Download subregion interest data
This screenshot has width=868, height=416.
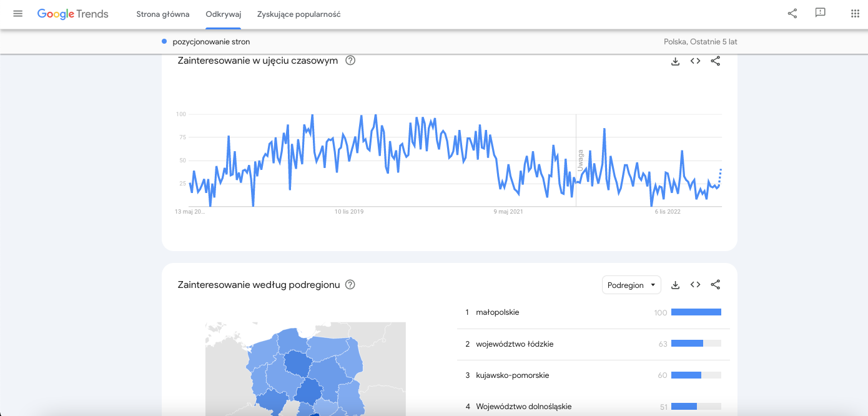click(675, 285)
